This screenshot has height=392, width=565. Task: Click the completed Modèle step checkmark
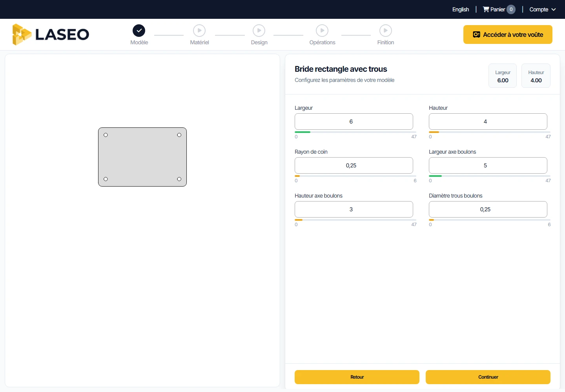pos(139,31)
